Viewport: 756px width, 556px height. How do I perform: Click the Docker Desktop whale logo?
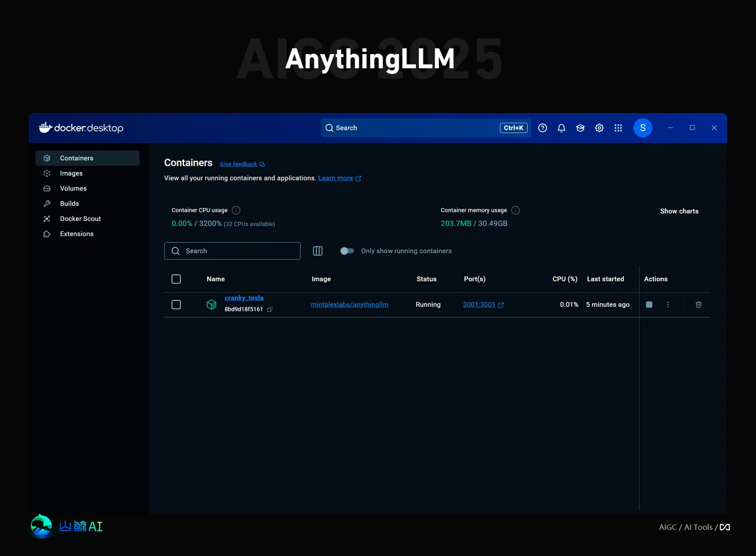(x=45, y=127)
